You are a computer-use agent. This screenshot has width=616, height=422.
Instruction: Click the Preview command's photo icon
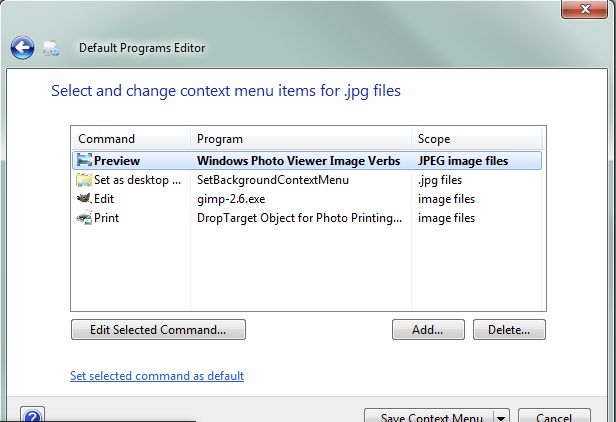[x=84, y=160]
